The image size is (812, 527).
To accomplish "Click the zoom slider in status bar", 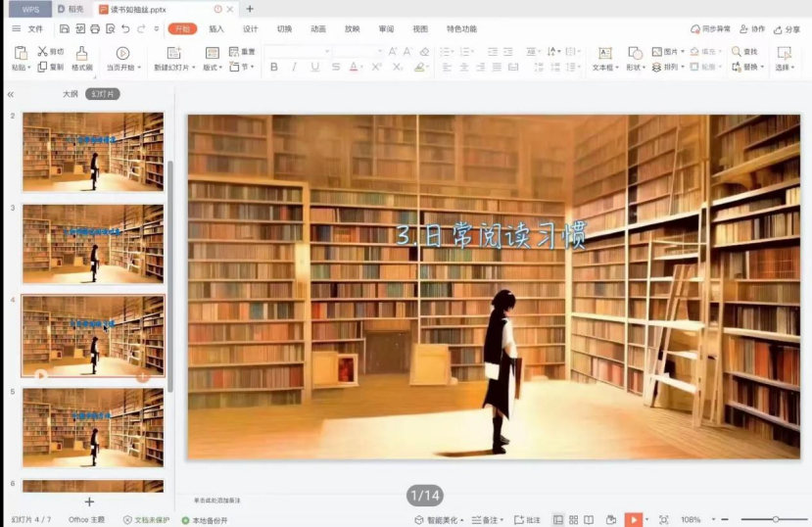I will coord(775,519).
